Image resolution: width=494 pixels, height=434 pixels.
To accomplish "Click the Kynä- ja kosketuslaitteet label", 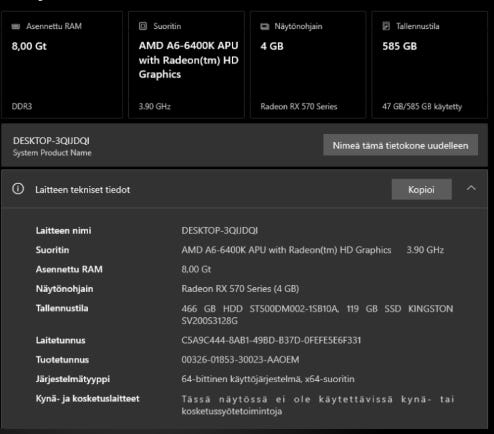I will (87, 398).
